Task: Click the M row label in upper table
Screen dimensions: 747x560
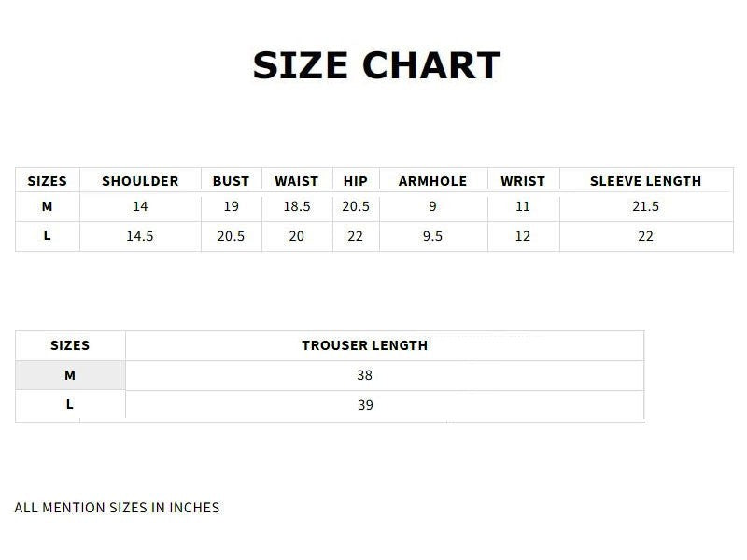Action: (x=47, y=206)
